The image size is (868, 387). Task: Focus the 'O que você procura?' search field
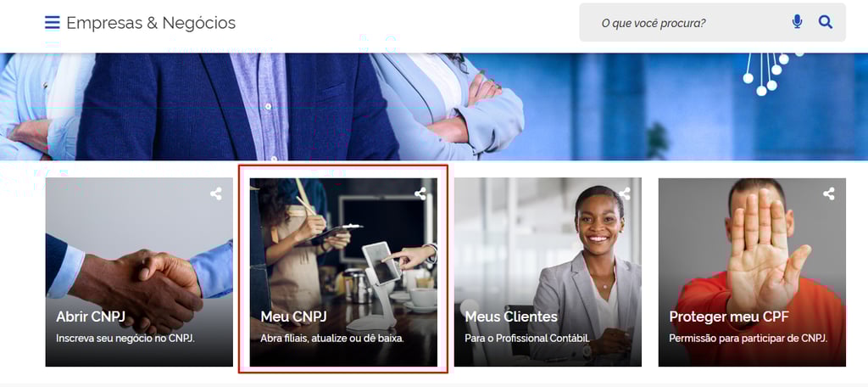pos(692,23)
